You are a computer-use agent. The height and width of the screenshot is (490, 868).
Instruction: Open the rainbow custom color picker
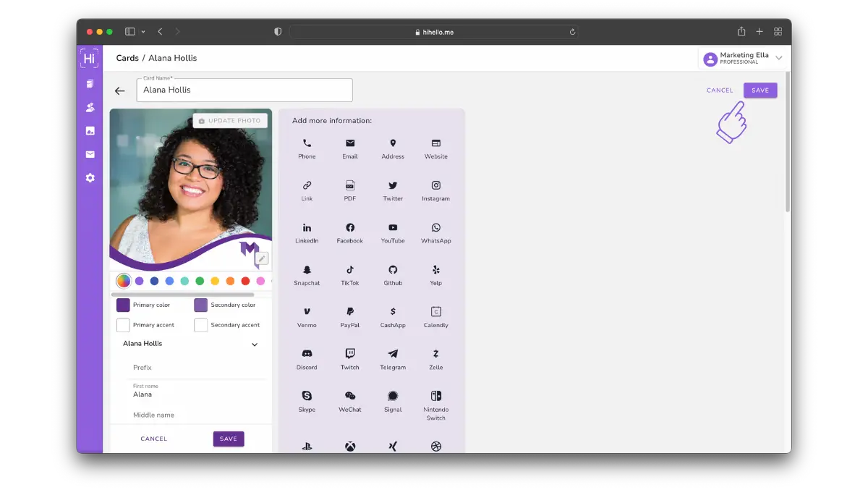pos(124,281)
